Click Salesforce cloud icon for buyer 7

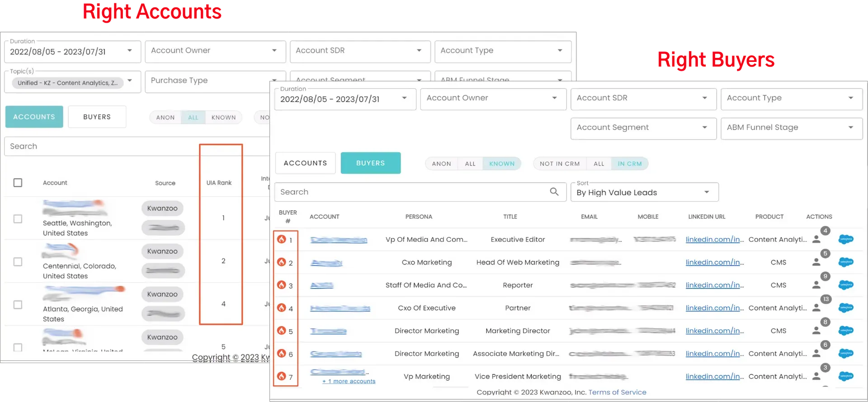click(x=845, y=376)
